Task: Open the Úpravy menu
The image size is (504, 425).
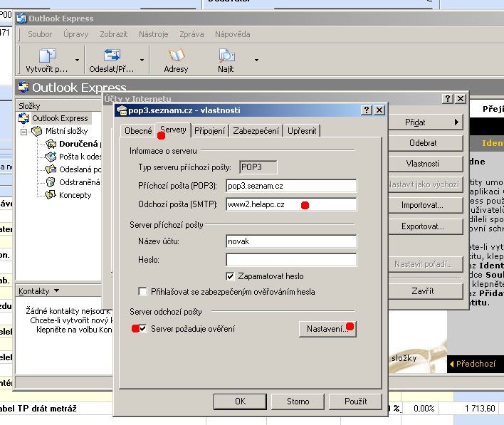Action: click(x=76, y=34)
